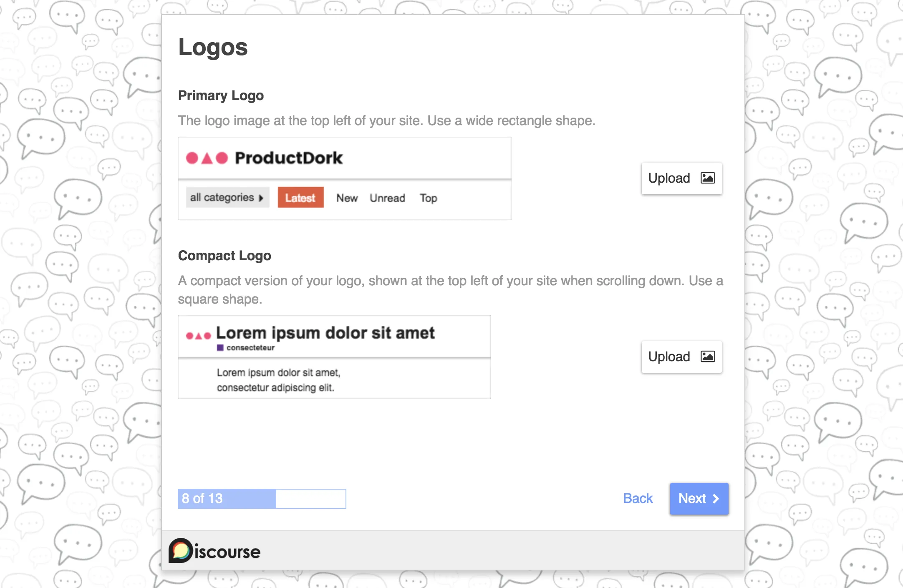
Task: Click the purple square consecteteur icon in compact preview
Action: pos(220,347)
